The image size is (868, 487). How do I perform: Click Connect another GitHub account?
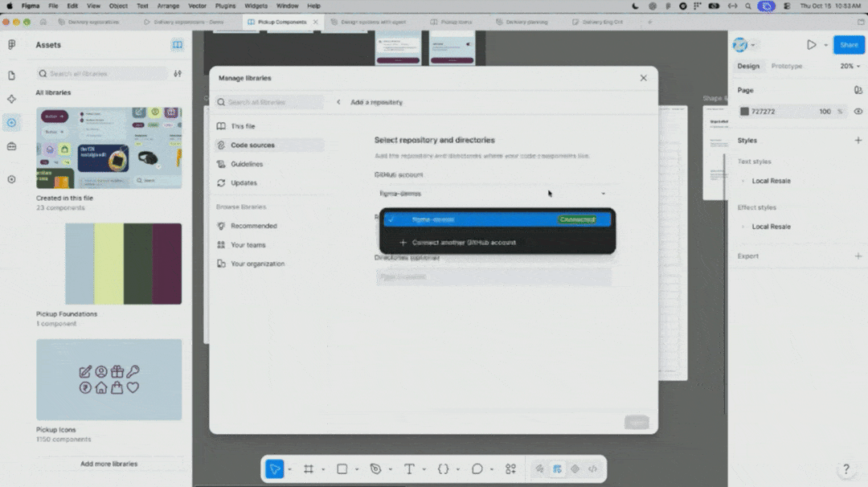click(x=464, y=243)
